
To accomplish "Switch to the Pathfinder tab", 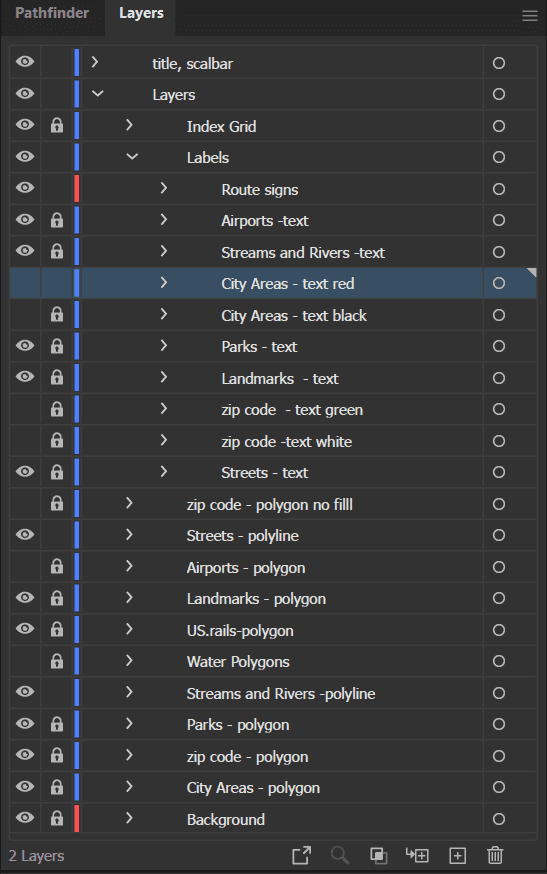I will click(52, 13).
